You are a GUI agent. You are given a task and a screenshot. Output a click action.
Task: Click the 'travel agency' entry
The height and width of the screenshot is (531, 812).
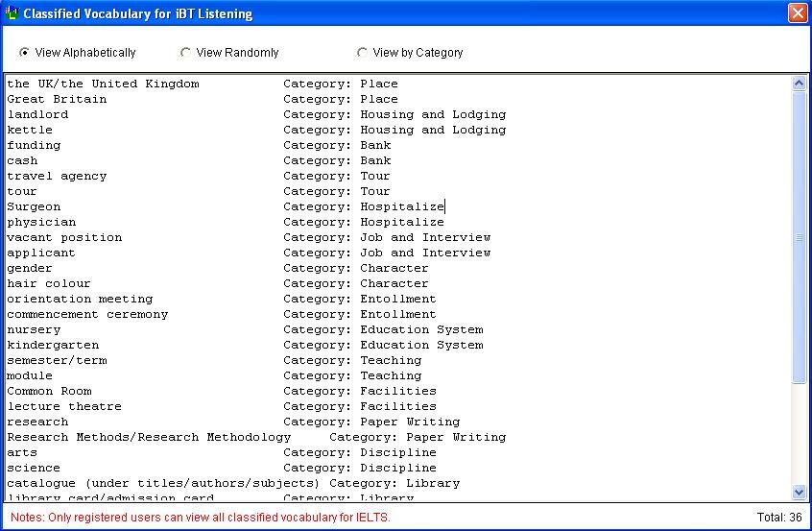57,176
